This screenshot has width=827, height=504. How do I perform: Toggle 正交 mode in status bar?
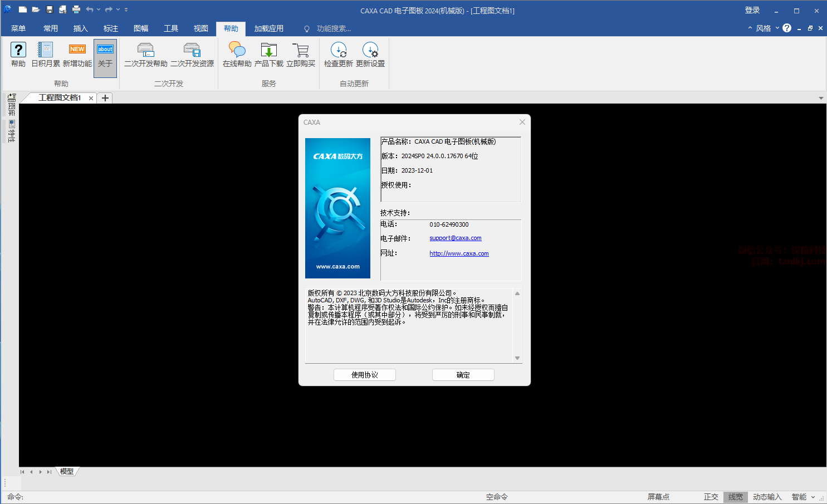pos(711,497)
